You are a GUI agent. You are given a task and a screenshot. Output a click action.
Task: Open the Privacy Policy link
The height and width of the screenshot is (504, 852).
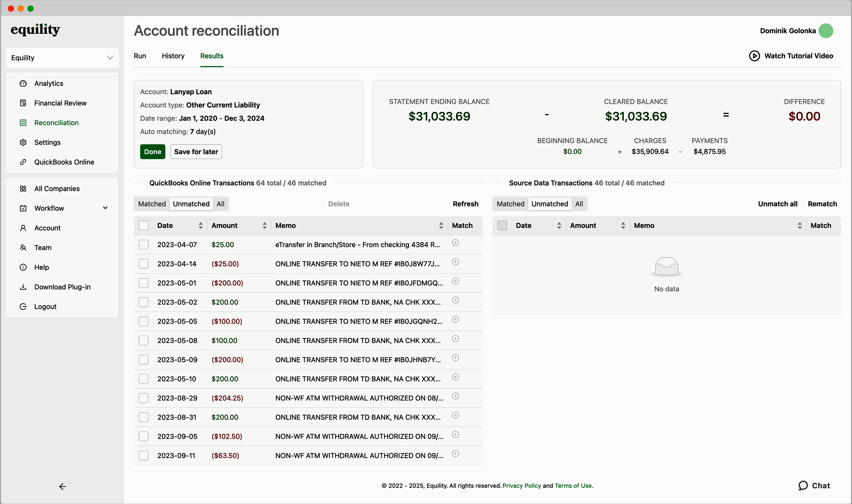pos(521,486)
